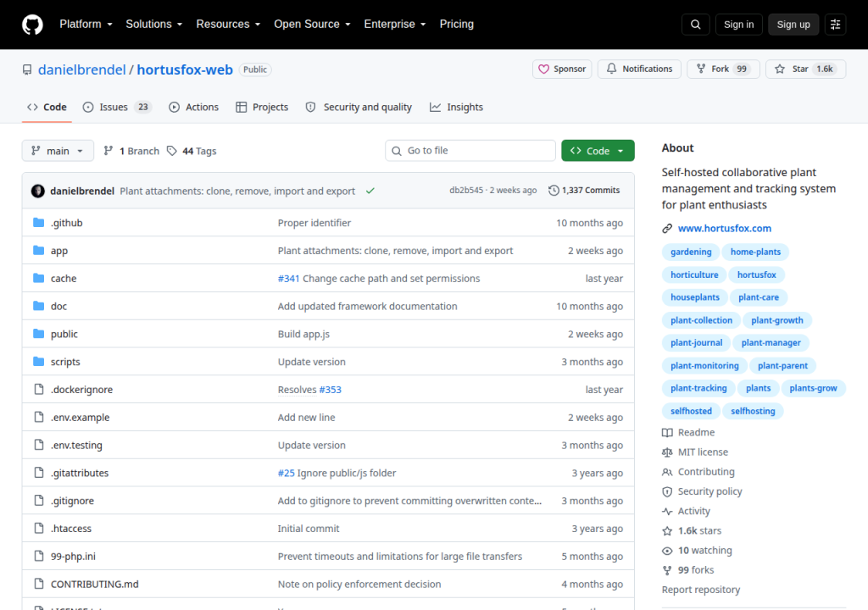Screen dimensions: 868x610
Task: Open the 99-php.ini file
Action: pyautogui.click(x=73, y=557)
